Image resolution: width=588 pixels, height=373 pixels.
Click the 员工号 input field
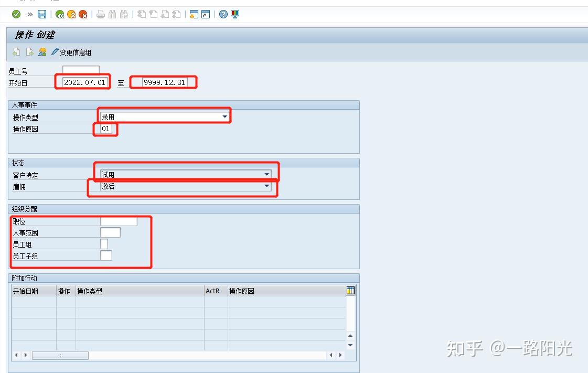(x=81, y=70)
